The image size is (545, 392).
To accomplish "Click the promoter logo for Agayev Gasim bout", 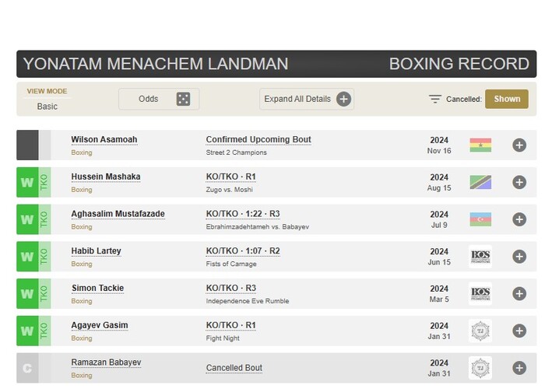I will pyautogui.click(x=480, y=331).
